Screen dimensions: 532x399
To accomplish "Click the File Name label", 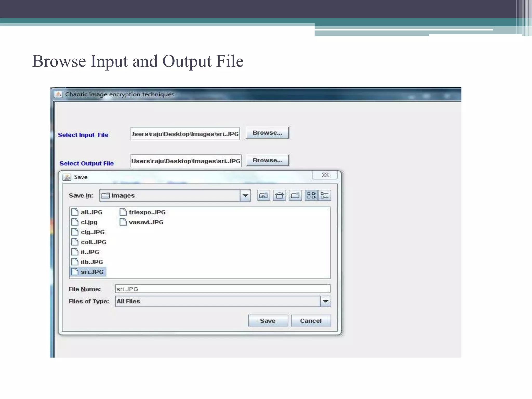I will (85, 289).
